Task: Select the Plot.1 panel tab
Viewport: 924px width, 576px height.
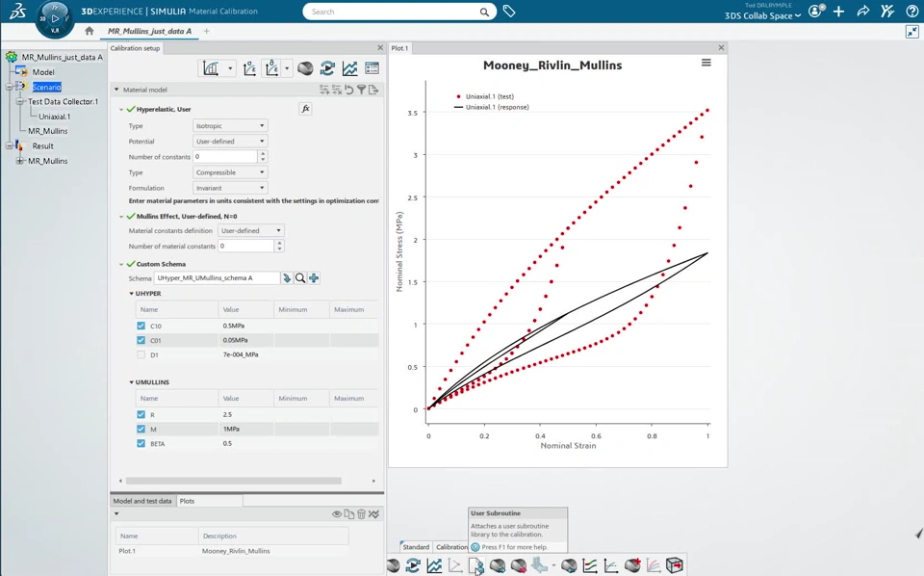Action: point(399,48)
